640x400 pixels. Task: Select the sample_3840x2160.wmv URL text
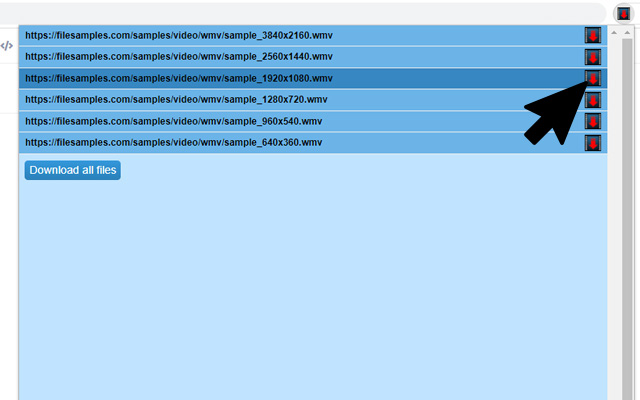tap(179, 36)
